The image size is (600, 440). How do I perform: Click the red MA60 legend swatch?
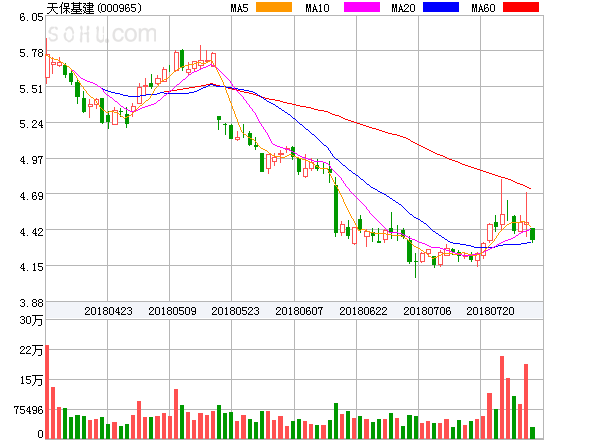pos(521,7)
